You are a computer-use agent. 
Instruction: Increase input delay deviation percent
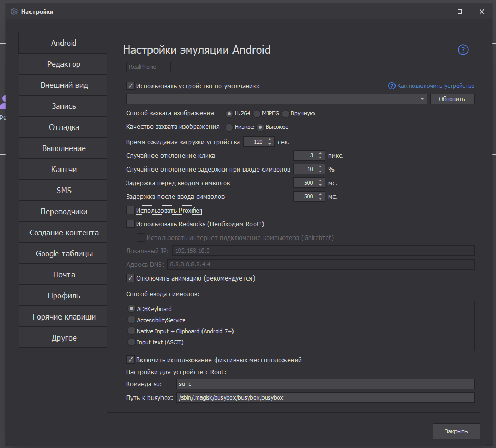pos(320,166)
